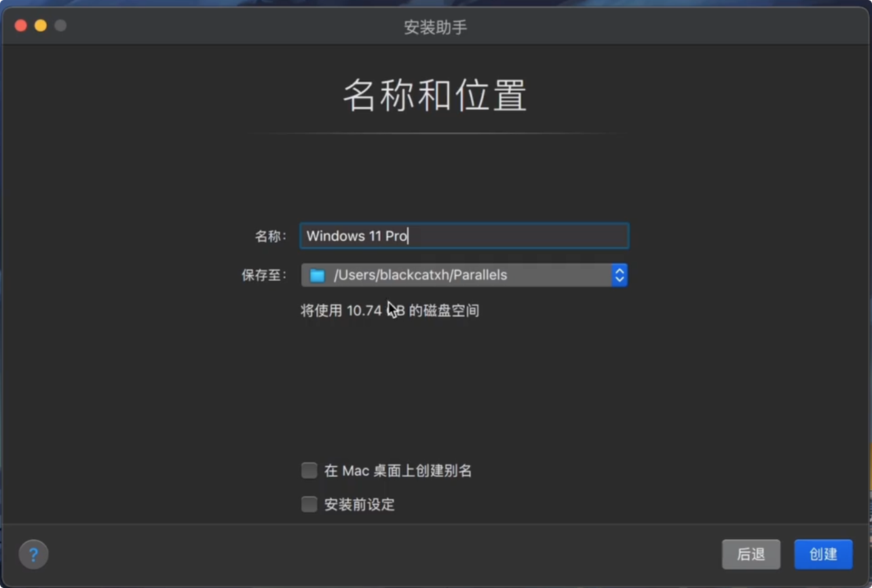Screen dimensions: 872x588
Task: Close the window with red button
Action: tap(21, 26)
